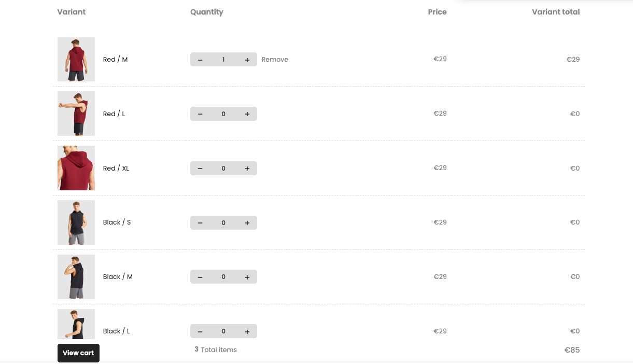Open the Red / M product thumbnail
633x364 pixels.
click(76, 60)
